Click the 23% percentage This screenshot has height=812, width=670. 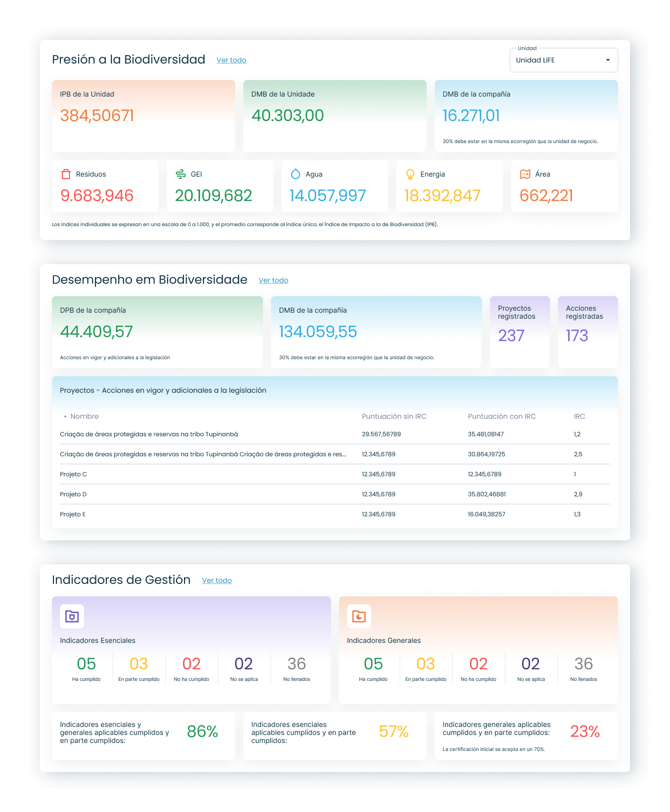point(585,732)
